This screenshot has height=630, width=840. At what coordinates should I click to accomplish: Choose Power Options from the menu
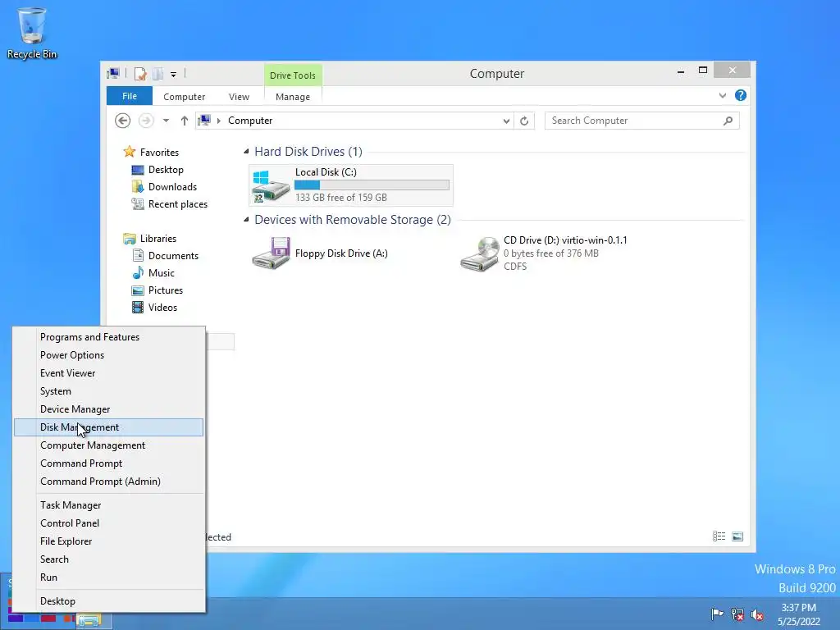coord(109,355)
